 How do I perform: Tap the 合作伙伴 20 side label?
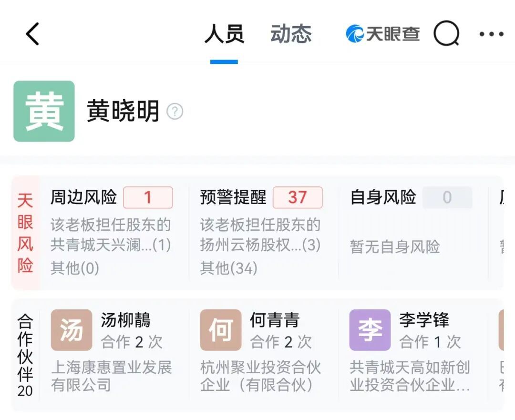tap(25, 355)
